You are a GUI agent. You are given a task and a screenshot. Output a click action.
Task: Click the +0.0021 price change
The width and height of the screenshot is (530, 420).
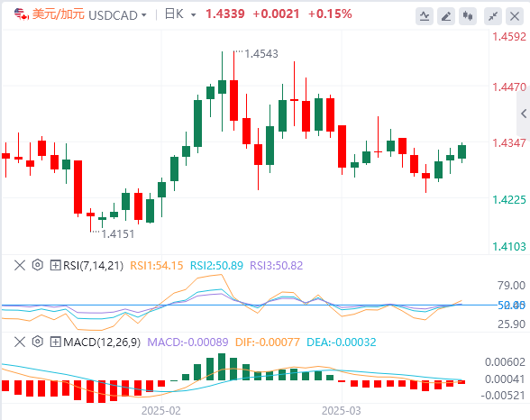tap(276, 14)
